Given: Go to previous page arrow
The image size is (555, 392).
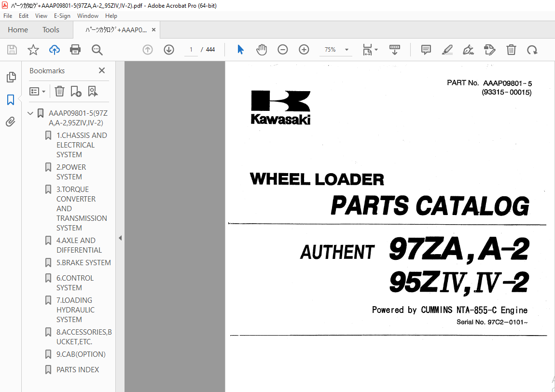Looking at the screenshot, I should [x=148, y=50].
